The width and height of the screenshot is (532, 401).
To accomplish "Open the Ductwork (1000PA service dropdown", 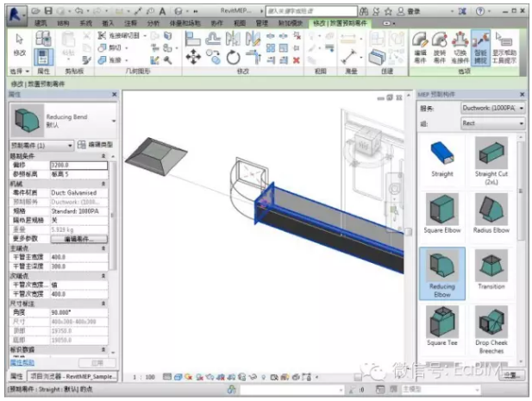I will point(493,108).
